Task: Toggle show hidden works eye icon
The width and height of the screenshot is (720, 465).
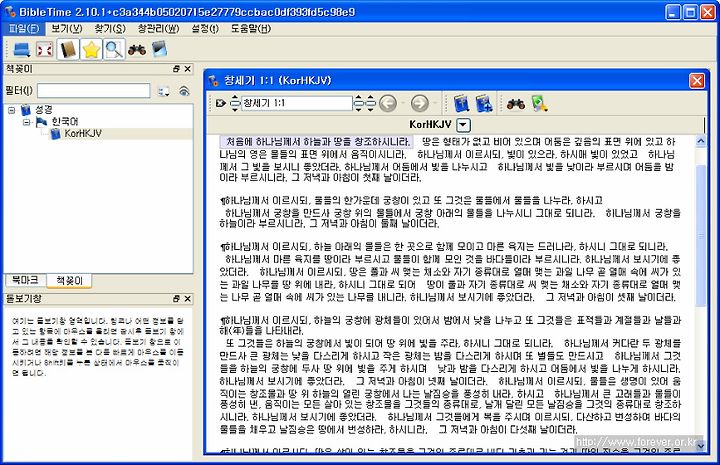Action: click(x=184, y=91)
